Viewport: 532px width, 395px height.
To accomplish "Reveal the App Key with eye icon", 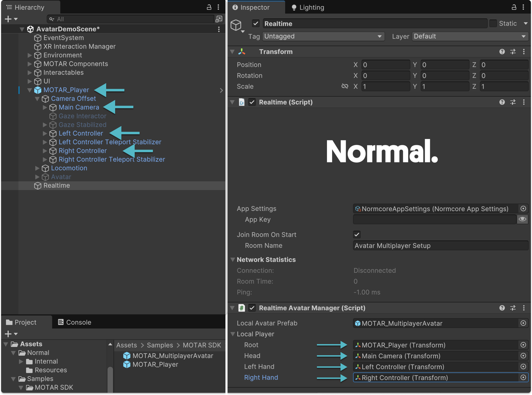I will tap(522, 219).
